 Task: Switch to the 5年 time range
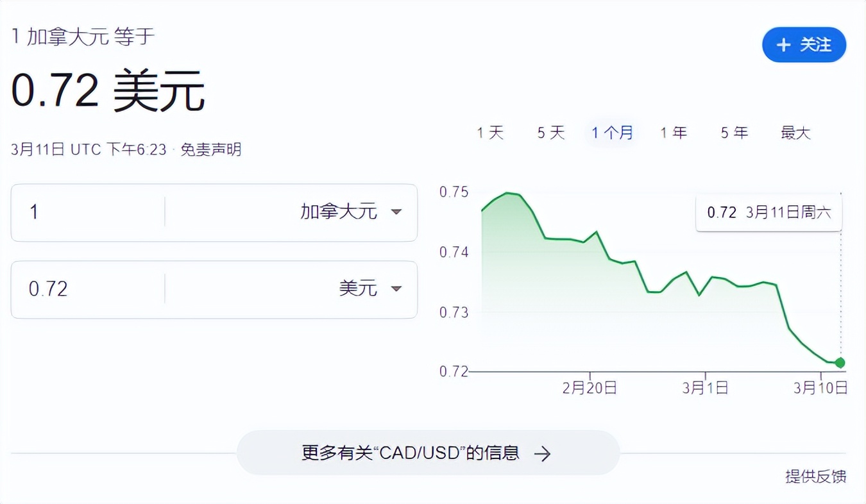pos(733,132)
